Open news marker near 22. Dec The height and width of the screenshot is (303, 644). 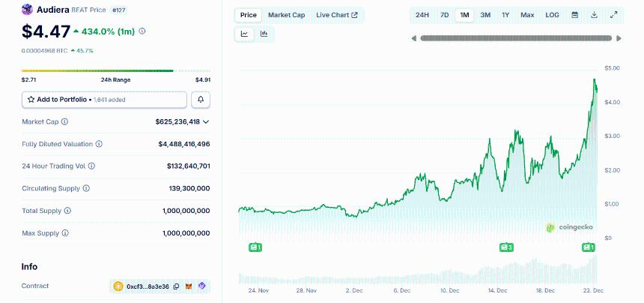(x=588, y=247)
